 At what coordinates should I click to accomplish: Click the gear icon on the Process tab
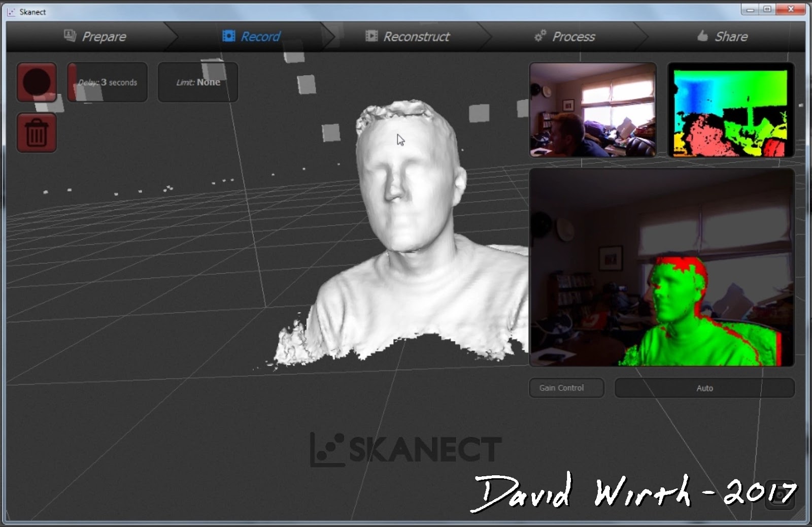coord(539,36)
